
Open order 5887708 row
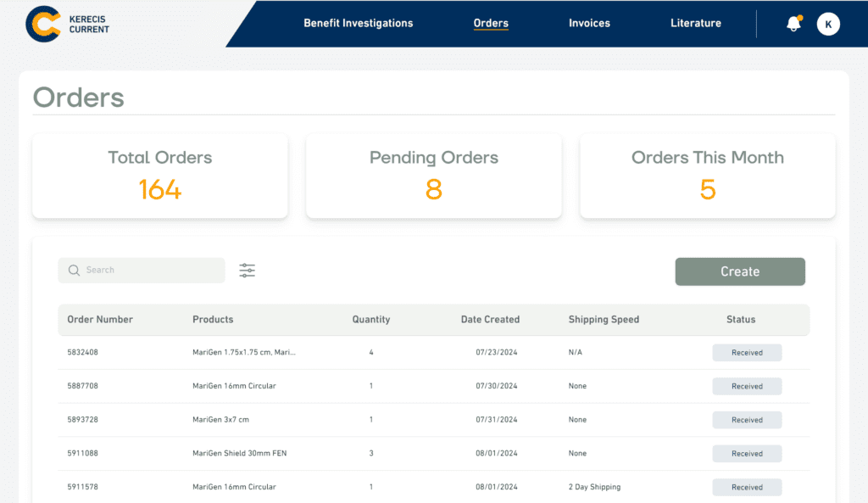[434, 386]
